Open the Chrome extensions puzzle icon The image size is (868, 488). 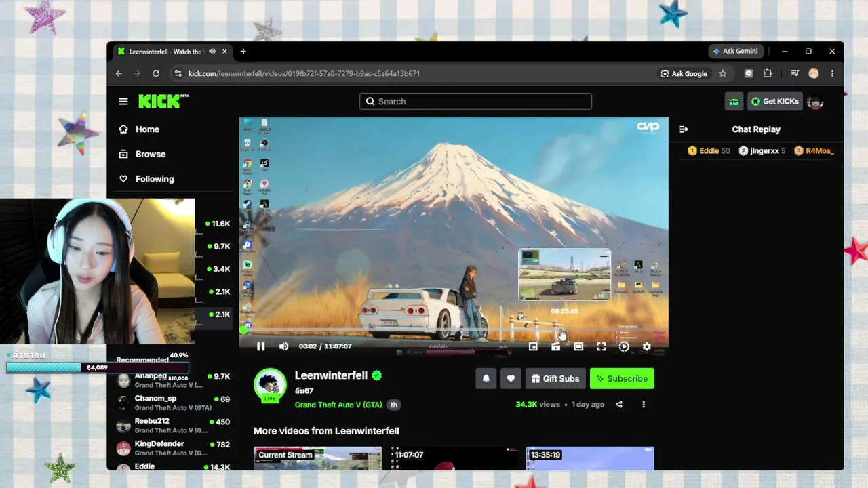(x=768, y=73)
